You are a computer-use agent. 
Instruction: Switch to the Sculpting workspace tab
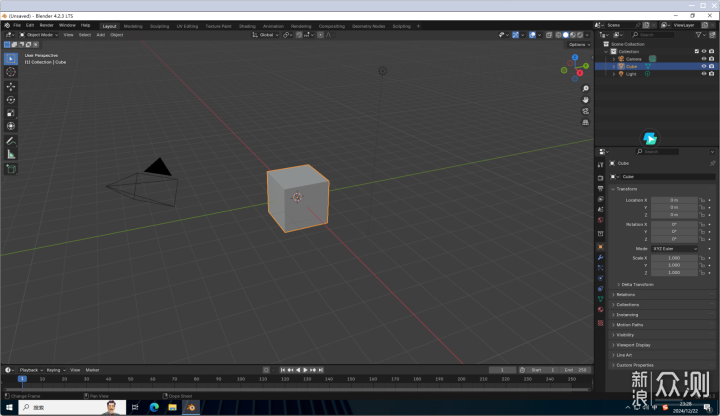(159, 26)
